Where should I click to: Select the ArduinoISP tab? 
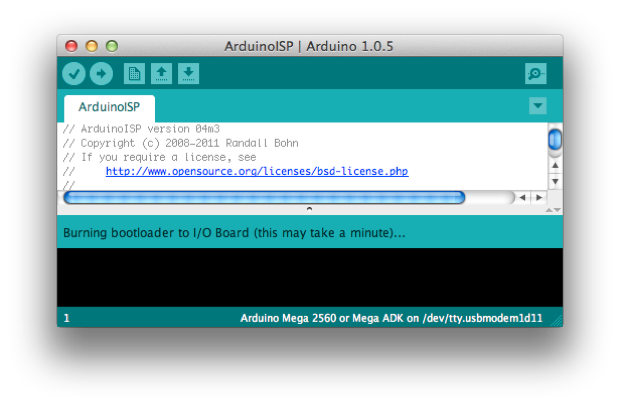(110, 107)
